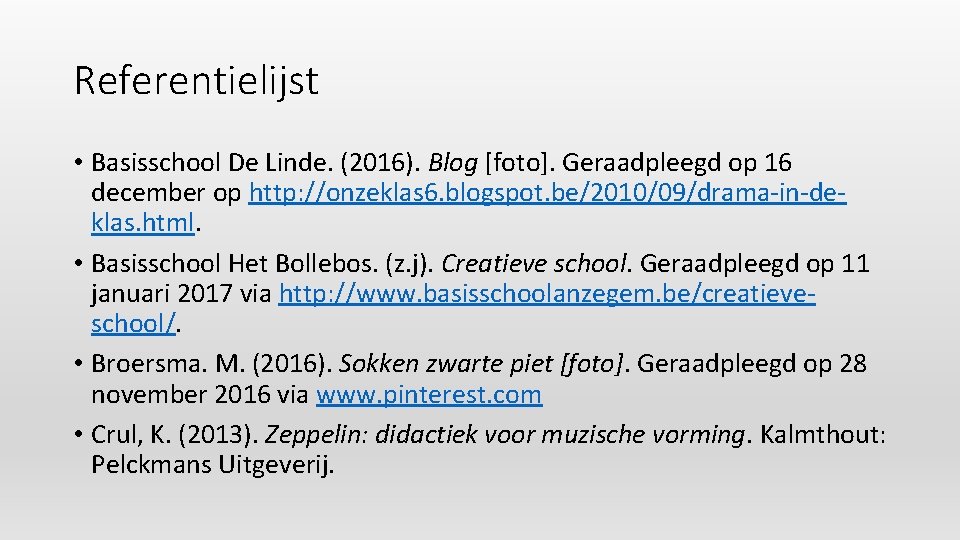Open the onzeklas6.blogspot.be link
Viewport: 960px width, 540px height.
coord(547,192)
